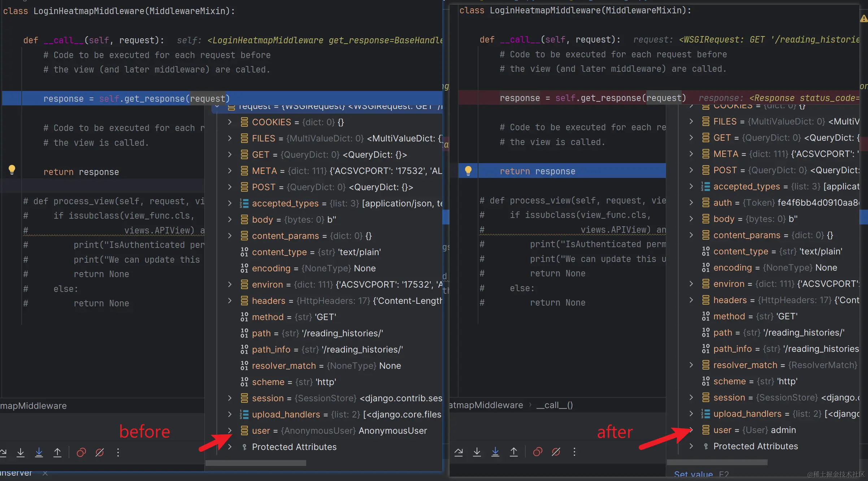Close the runserver tab
868x481 pixels.
[45, 473]
